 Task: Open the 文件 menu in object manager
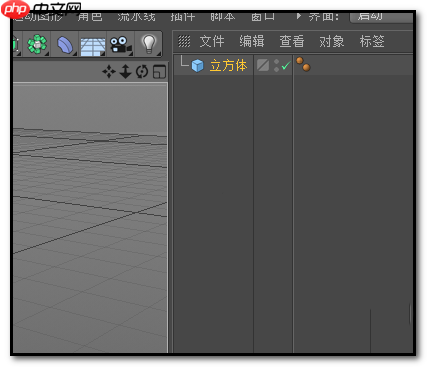click(x=212, y=41)
